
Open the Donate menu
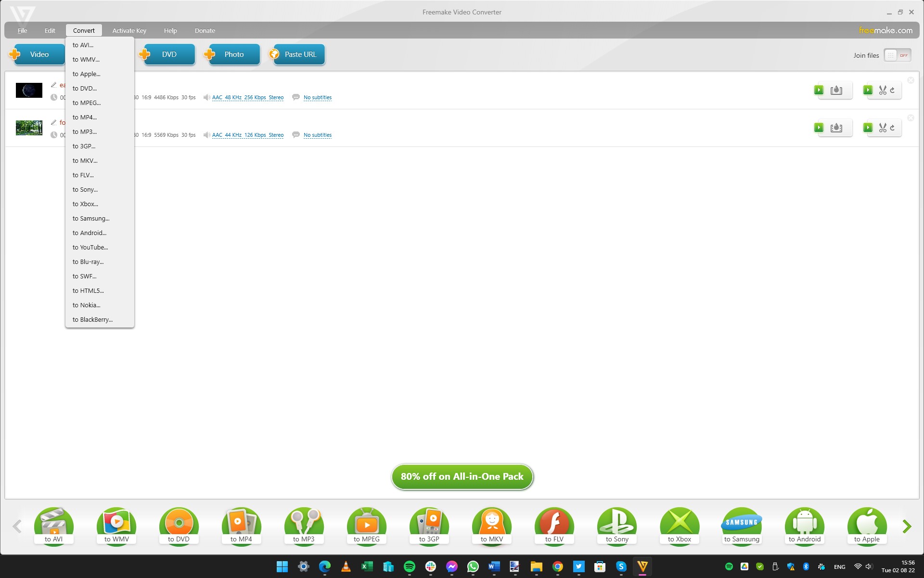point(205,30)
